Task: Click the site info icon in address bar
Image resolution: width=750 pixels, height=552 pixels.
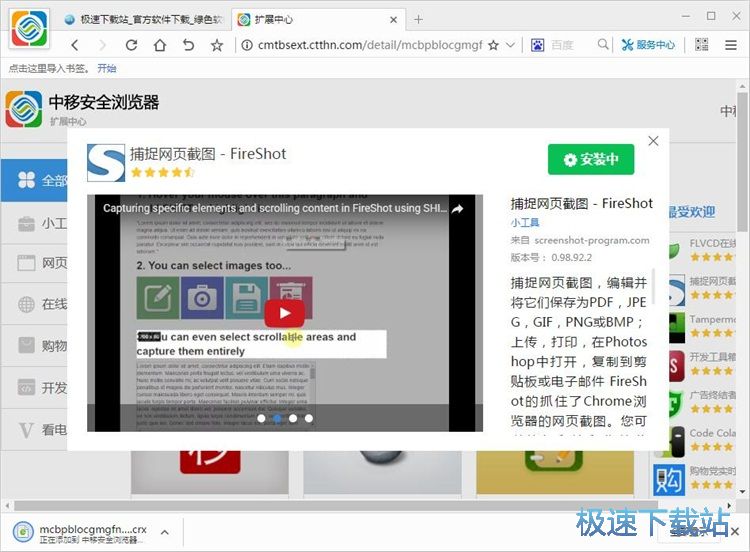Action: click(x=247, y=45)
